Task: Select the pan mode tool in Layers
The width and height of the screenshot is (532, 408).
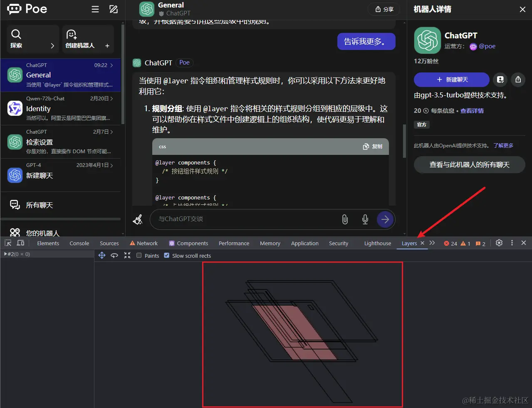Action: tap(102, 256)
